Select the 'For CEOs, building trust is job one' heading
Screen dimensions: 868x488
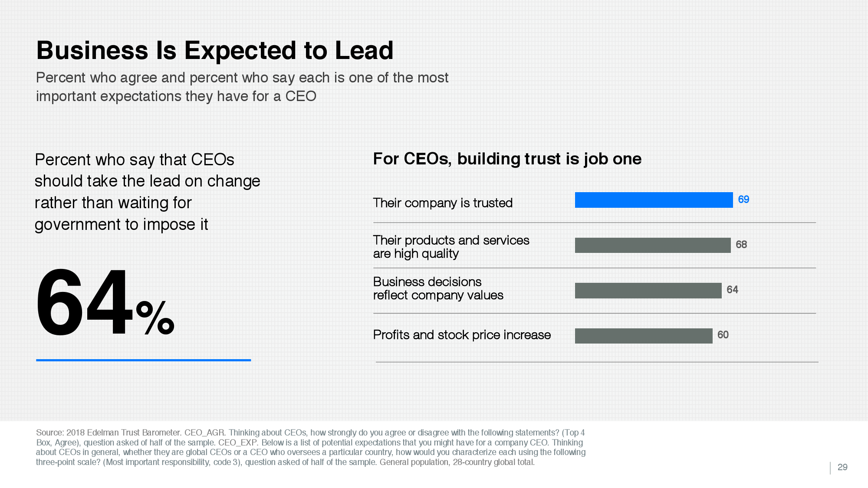pyautogui.click(x=507, y=159)
